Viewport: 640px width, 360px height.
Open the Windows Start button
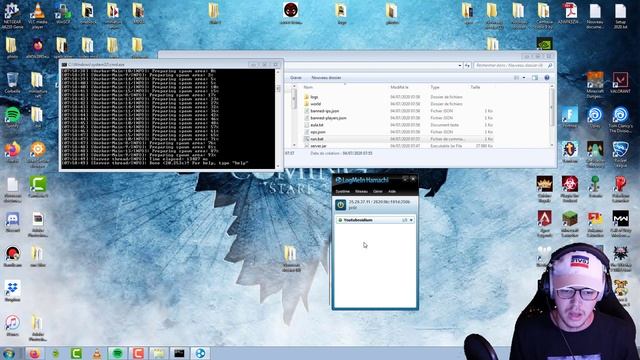tap(9, 353)
